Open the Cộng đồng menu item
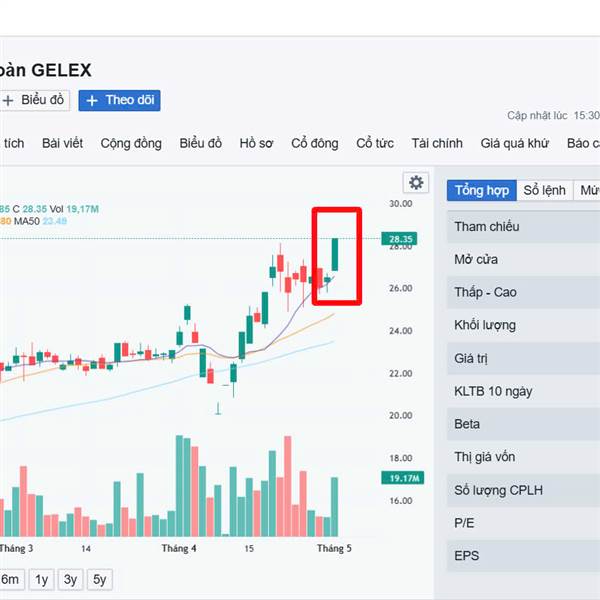 point(131,143)
